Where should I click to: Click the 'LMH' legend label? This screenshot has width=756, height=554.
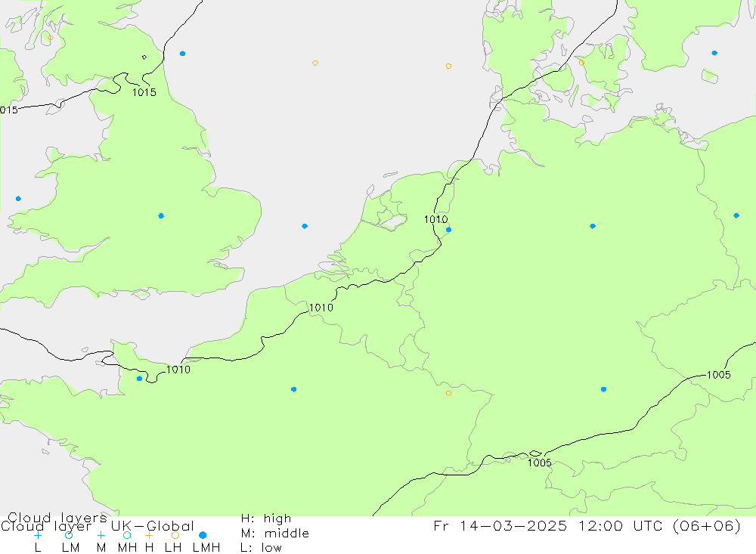(x=206, y=548)
